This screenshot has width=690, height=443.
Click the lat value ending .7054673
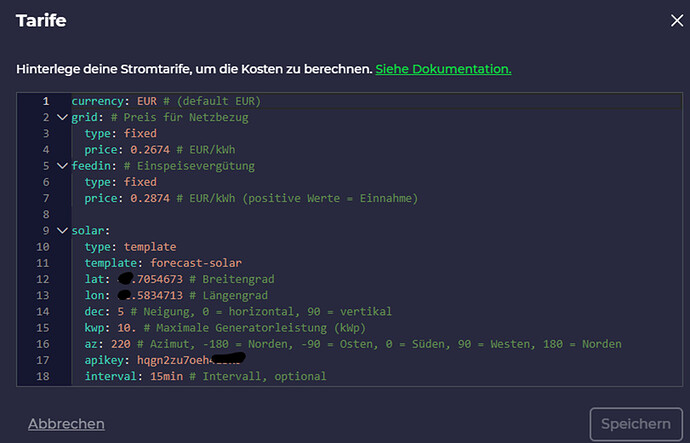click(150, 279)
